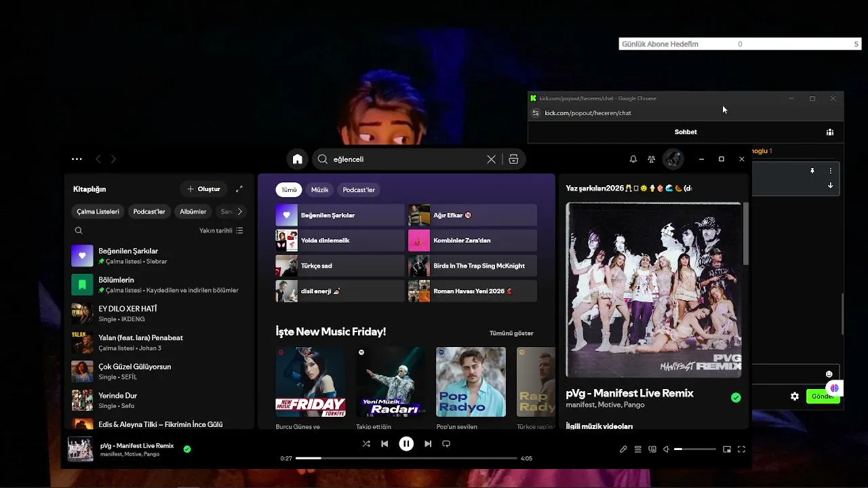Click the pVg Manifest album artwork
This screenshot has height=488, width=868.
point(654,289)
